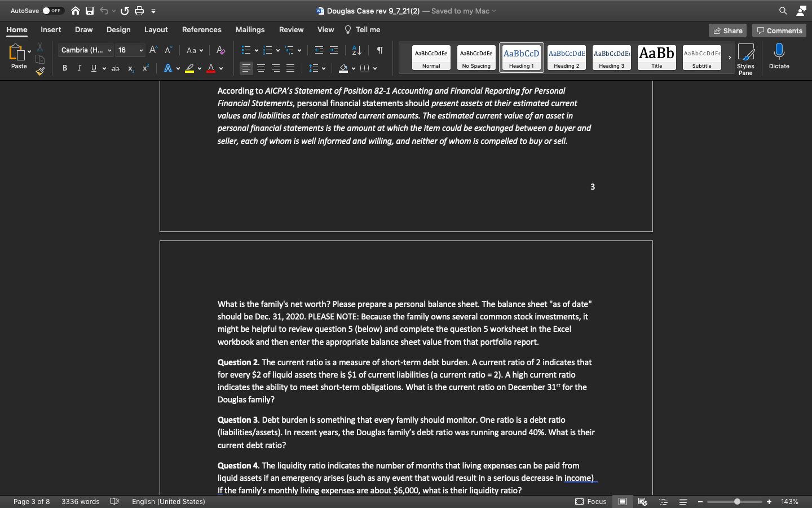This screenshot has height=508, width=812.
Task: Center the text
Action: pyautogui.click(x=261, y=68)
